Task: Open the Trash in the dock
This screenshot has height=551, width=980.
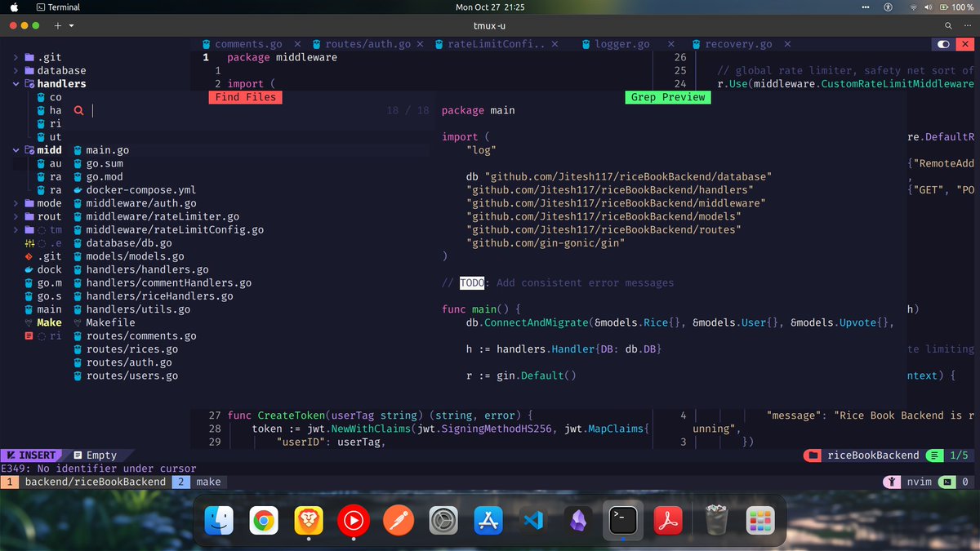Action: point(716,519)
